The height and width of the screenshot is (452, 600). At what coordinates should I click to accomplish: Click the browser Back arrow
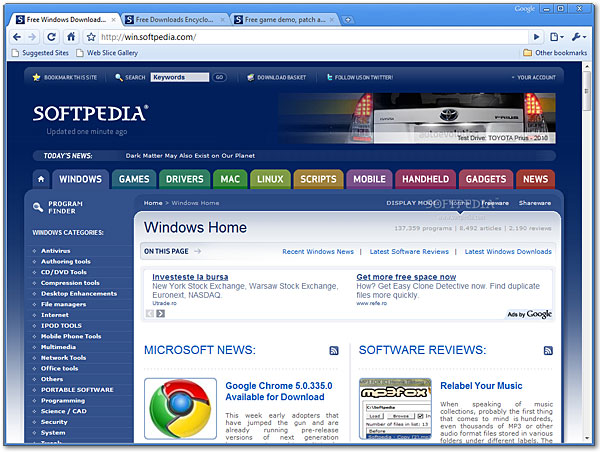pos(17,37)
